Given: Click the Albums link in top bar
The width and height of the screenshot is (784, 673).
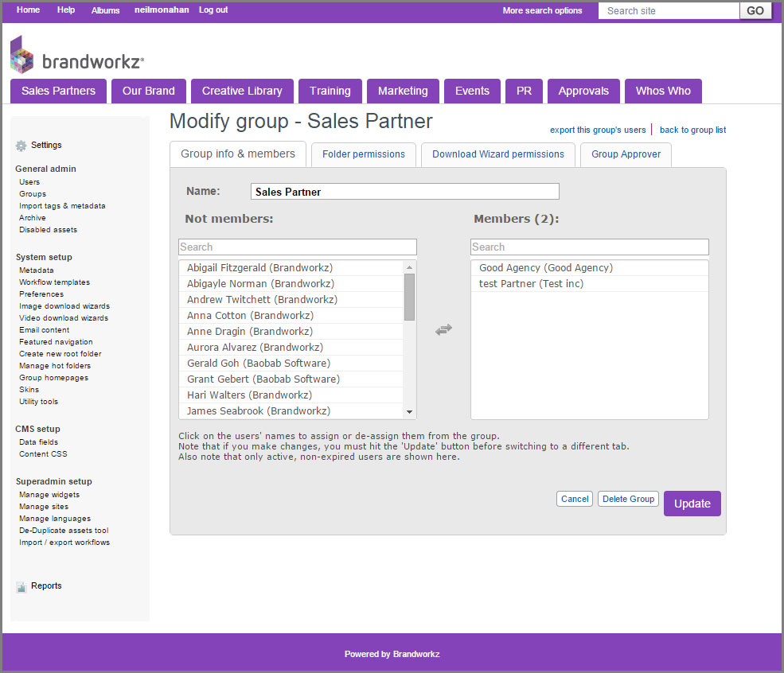Looking at the screenshot, I should click(x=105, y=10).
